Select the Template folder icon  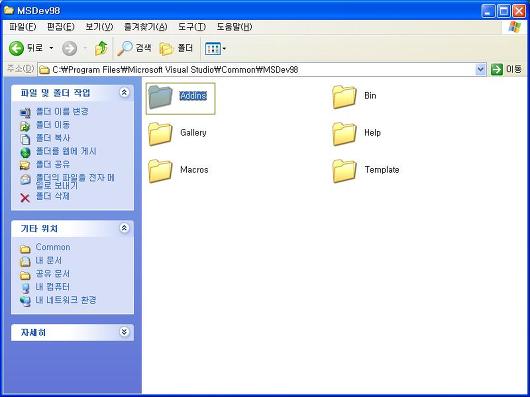[344, 171]
